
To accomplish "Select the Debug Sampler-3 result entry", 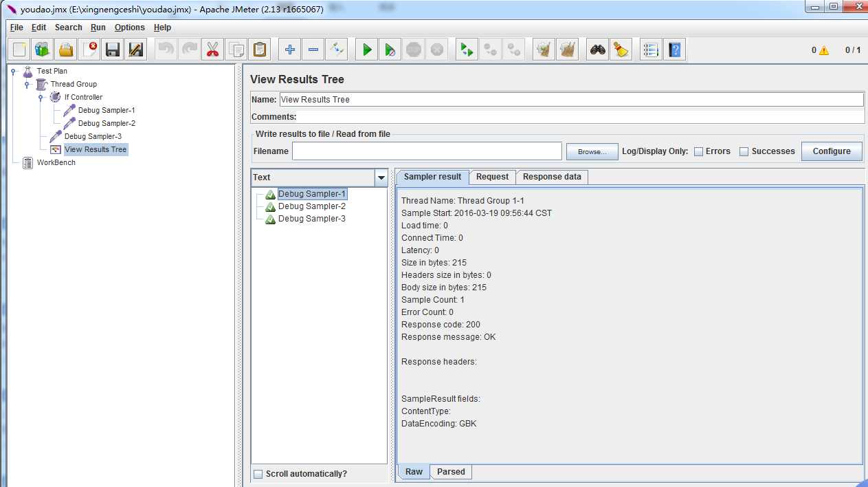I will click(x=311, y=219).
